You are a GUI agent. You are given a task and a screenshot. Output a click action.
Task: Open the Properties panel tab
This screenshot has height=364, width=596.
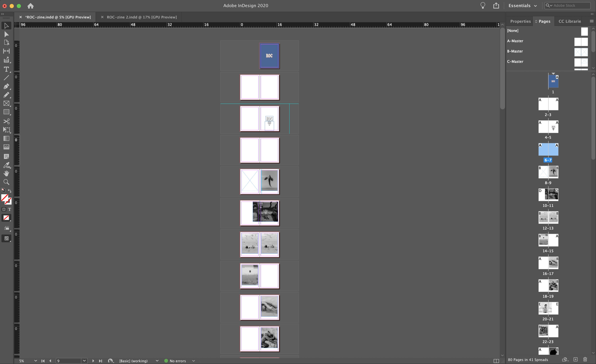[x=520, y=21]
